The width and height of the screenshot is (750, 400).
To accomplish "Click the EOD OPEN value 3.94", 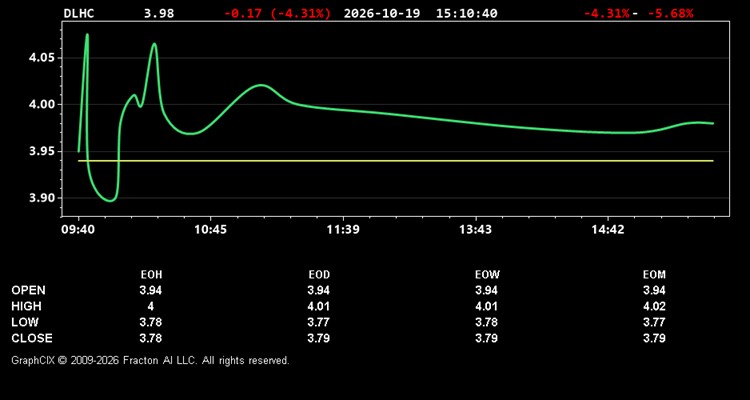I will 319,290.
